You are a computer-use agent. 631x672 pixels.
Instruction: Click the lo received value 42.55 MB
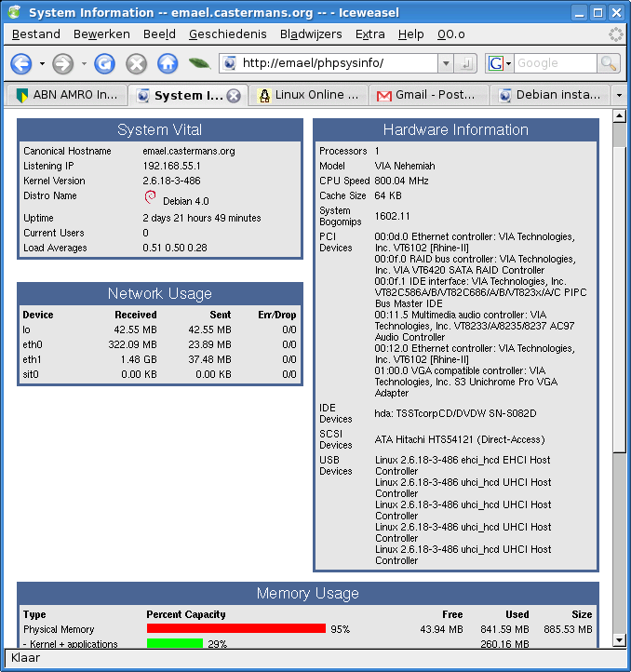click(136, 329)
